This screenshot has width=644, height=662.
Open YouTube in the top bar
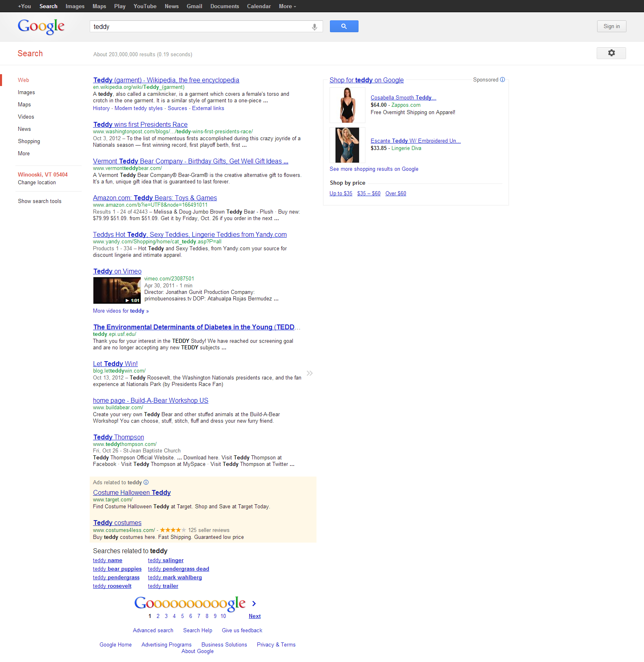pyautogui.click(x=145, y=6)
